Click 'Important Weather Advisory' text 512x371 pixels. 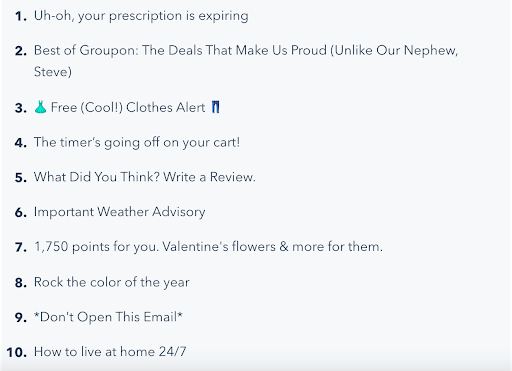pyautogui.click(x=119, y=212)
